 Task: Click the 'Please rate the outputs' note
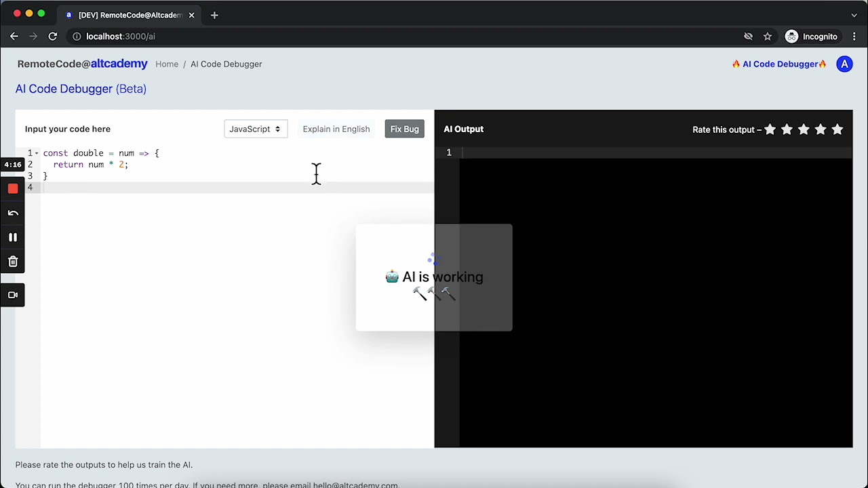click(x=104, y=464)
